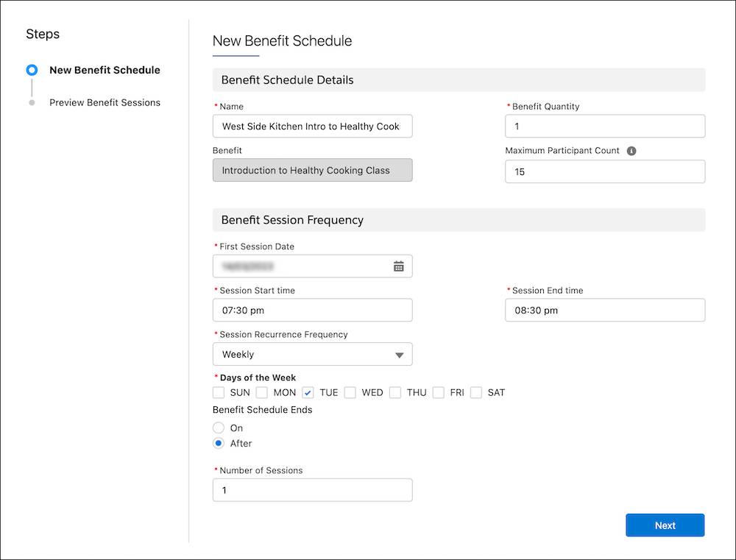Click the Preview Benefit Sessions step dot
This screenshot has width=736, height=560.
coord(32,103)
